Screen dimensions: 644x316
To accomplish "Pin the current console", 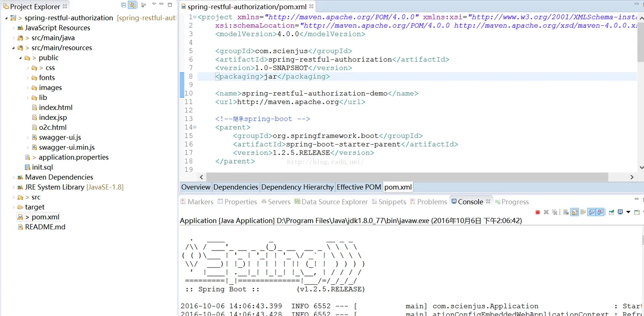I will click(611, 212).
